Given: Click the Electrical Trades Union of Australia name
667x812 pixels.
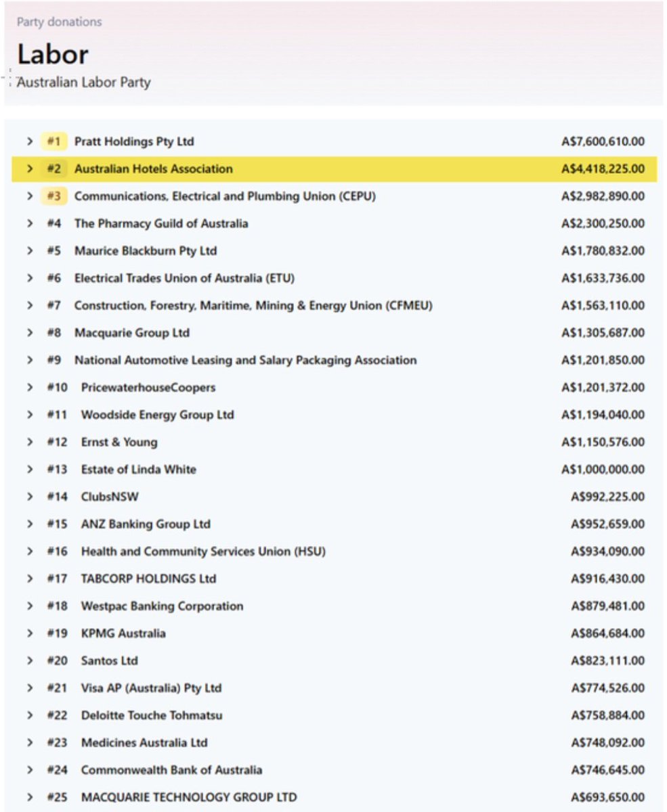Looking at the screenshot, I should [x=184, y=278].
